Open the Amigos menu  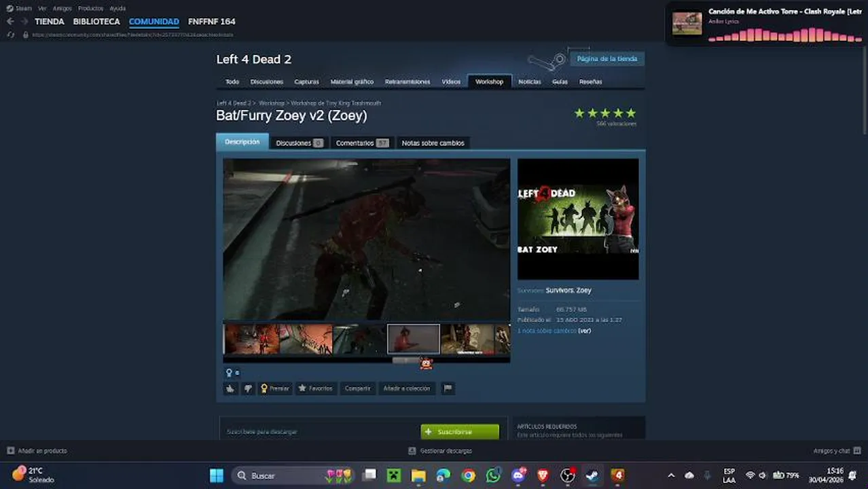point(62,8)
